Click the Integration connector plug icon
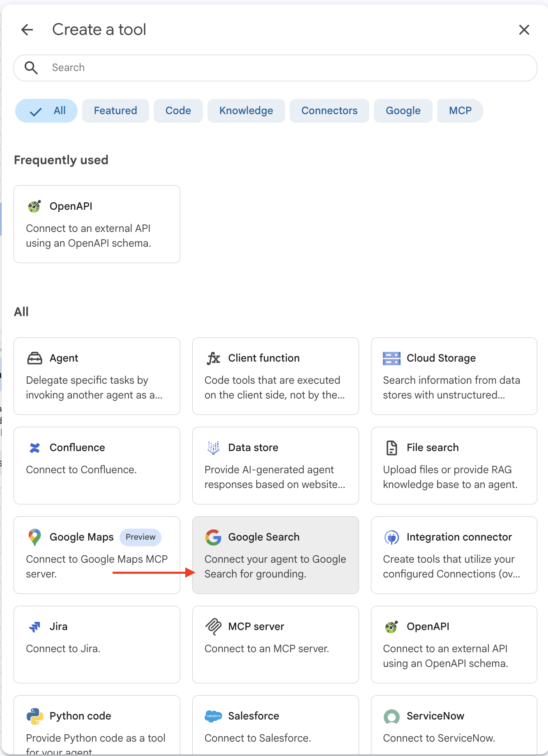Image resolution: width=548 pixels, height=756 pixels. coord(391,537)
